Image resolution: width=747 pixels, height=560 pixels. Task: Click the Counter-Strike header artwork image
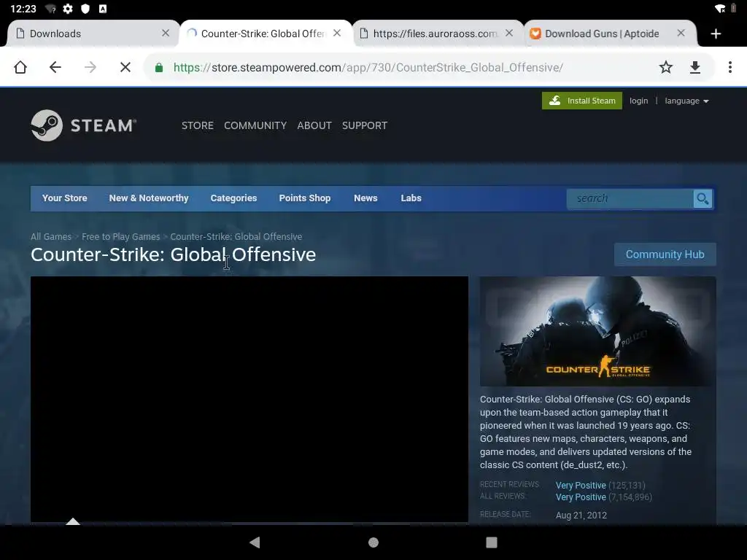pyautogui.click(x=597, y=332)
